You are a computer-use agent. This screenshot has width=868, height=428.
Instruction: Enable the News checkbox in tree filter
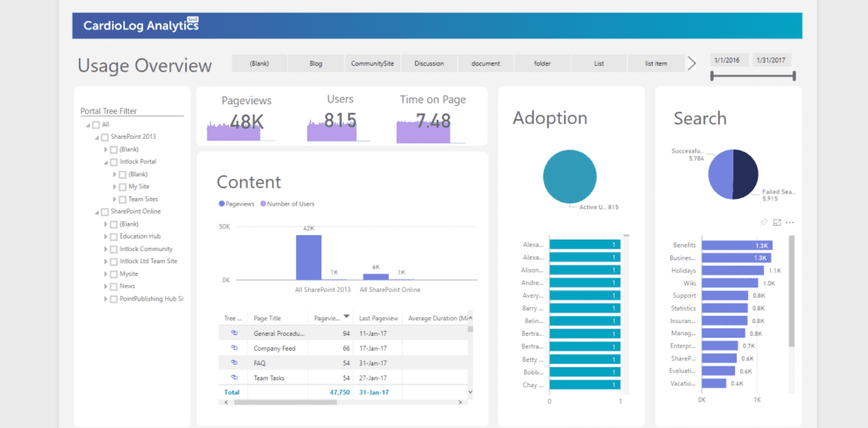coord(114,286)
